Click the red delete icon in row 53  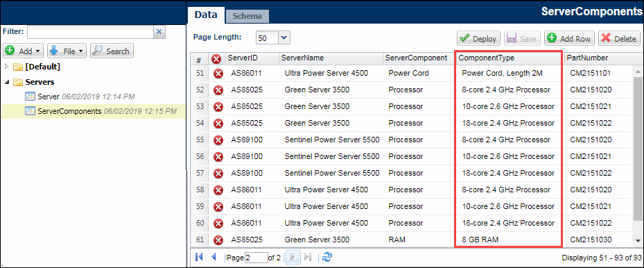pos(218,108)
